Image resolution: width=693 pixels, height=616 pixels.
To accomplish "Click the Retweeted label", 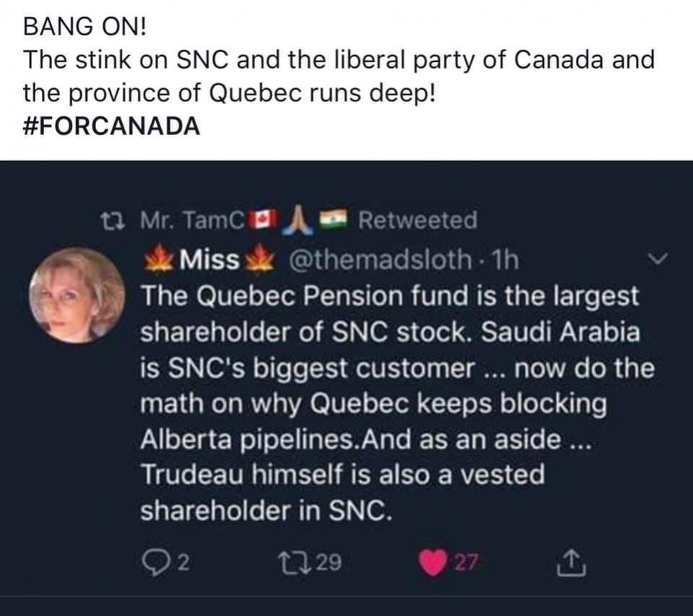I will tap(417, 220).
